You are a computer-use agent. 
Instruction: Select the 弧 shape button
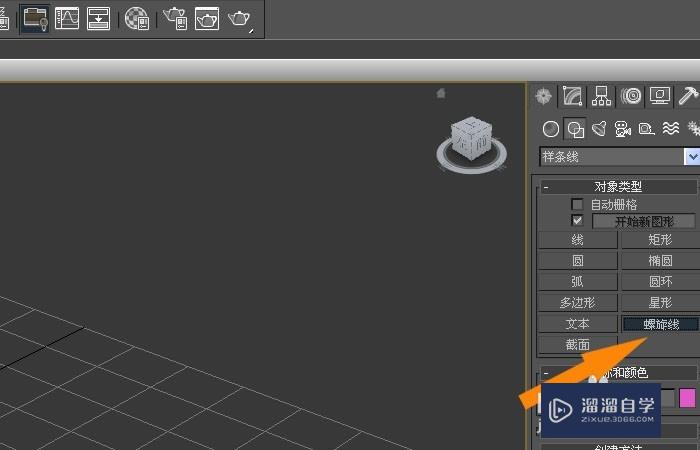point(578,282)
